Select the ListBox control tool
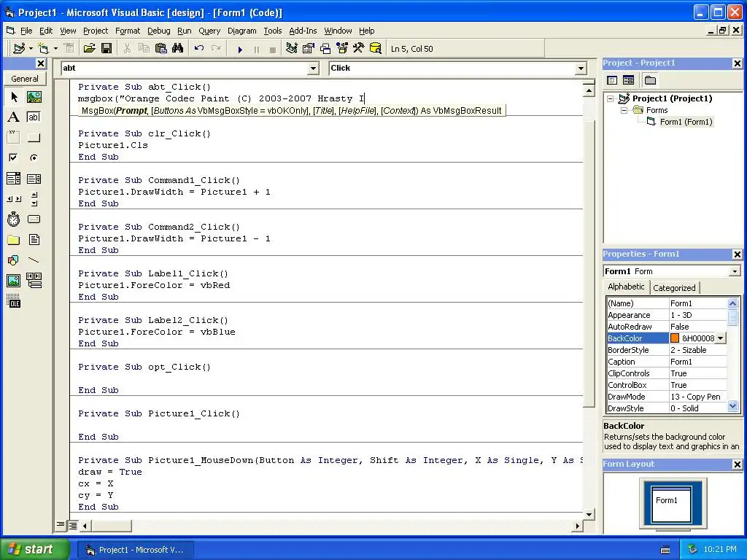This screenshot has width=747, height=560. point(34,179)
